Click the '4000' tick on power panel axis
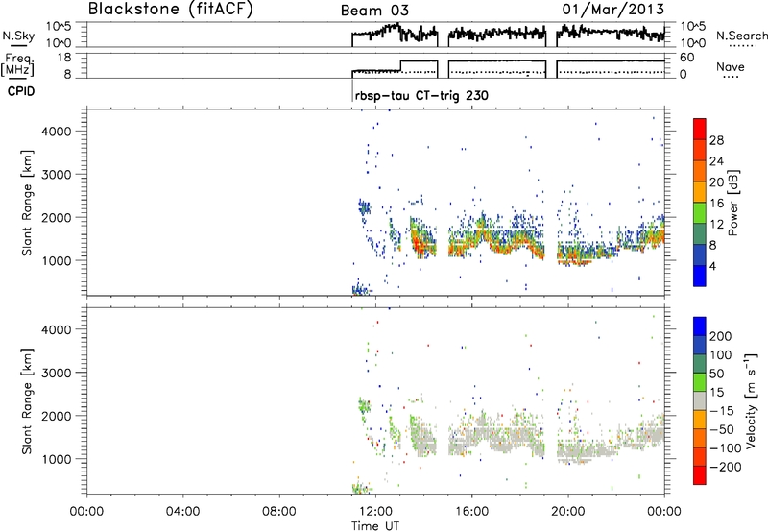 click(57, 132)
